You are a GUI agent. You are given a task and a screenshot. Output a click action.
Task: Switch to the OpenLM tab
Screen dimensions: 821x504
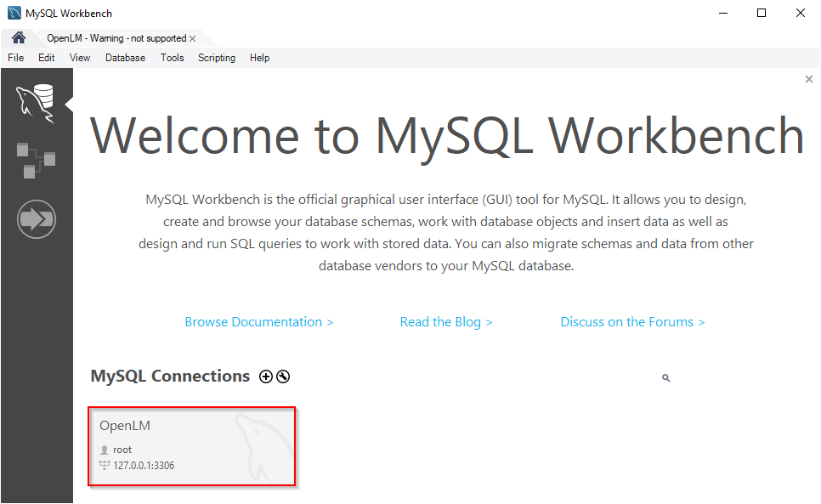[116, 39]
